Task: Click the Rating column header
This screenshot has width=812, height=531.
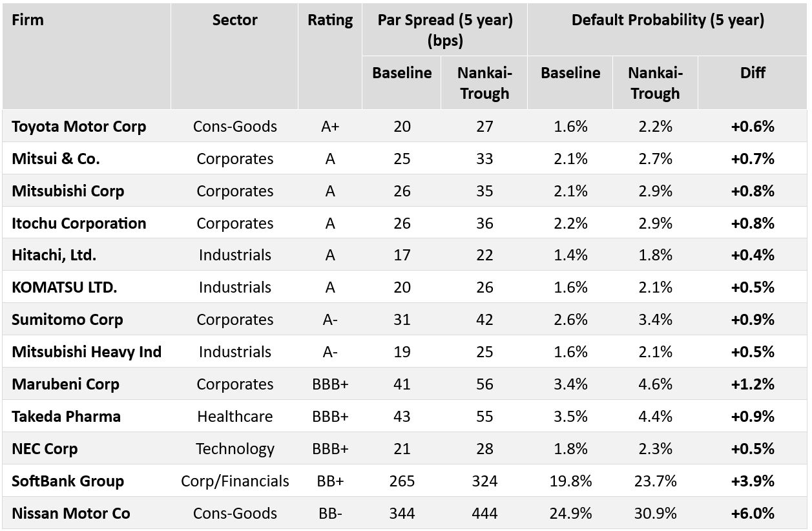Action: point(330,20)
